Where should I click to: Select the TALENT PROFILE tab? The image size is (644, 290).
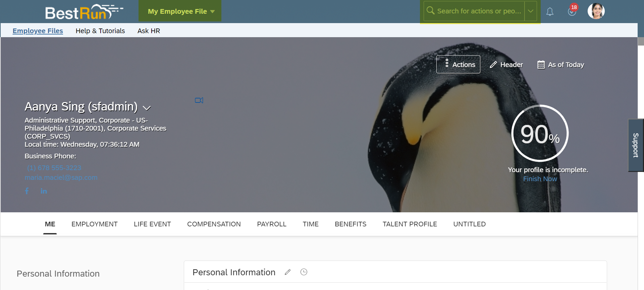[x=410, y=224]
